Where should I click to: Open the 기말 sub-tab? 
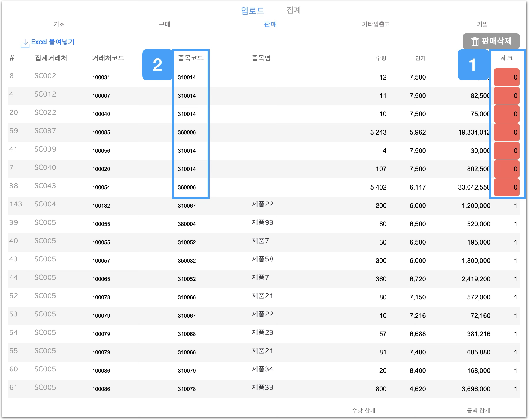pyautogui.click(x=482, y=24)
